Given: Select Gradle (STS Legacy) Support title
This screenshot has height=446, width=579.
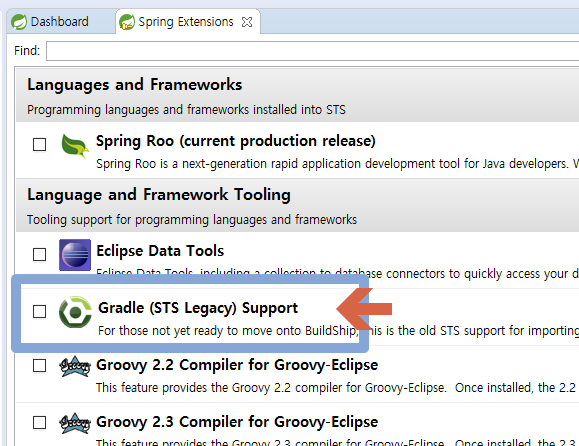Looking at the screenshot, I should [x=198, y=308].
